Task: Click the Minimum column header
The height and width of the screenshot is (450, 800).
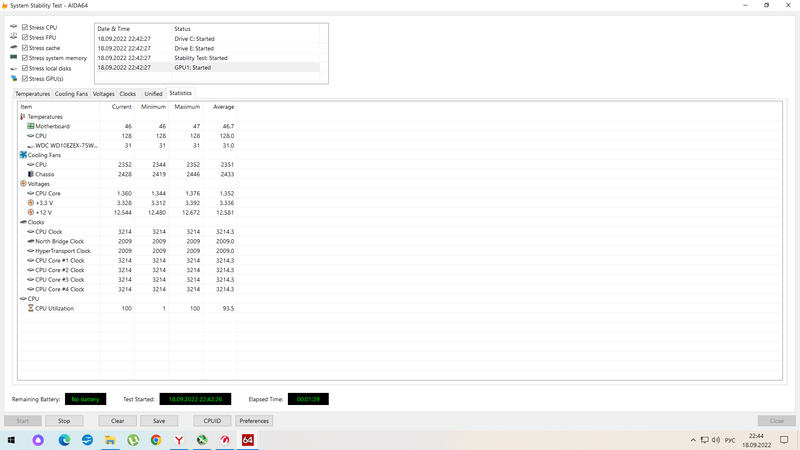Action: point(152,107)
